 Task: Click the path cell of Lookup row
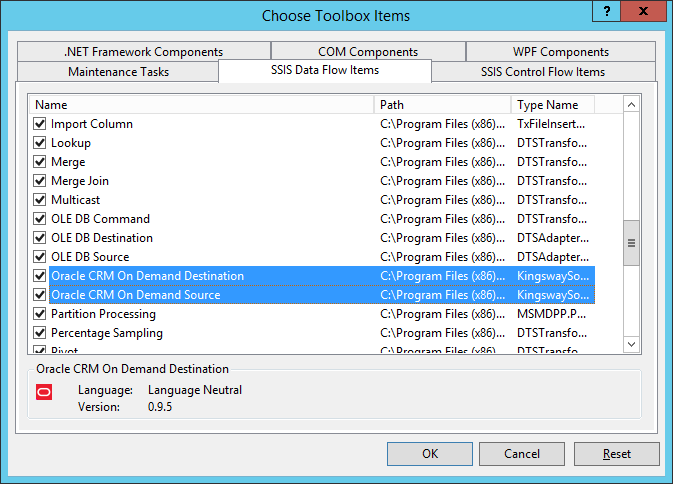click(443, 143)
